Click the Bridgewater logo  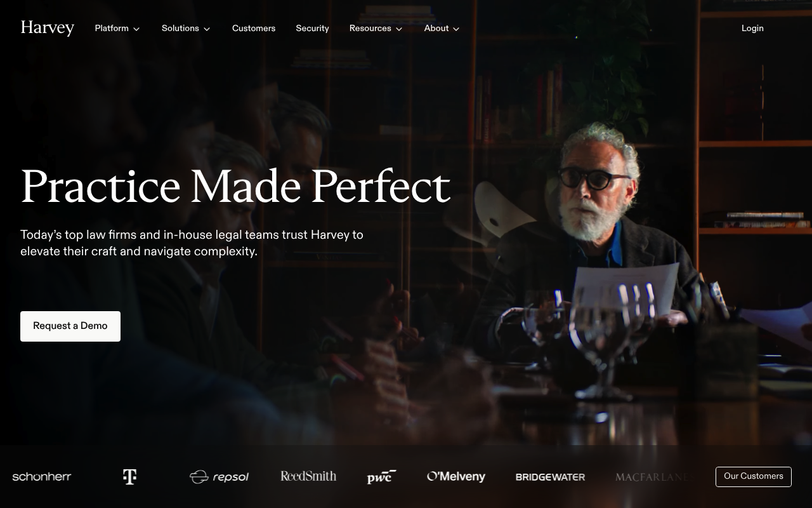point(550,477)
